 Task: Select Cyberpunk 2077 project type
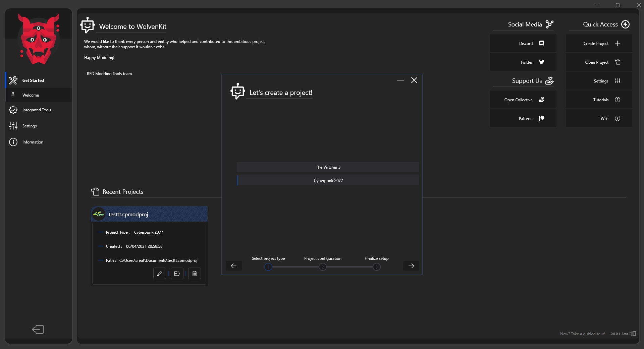click(x=328, y=180)
